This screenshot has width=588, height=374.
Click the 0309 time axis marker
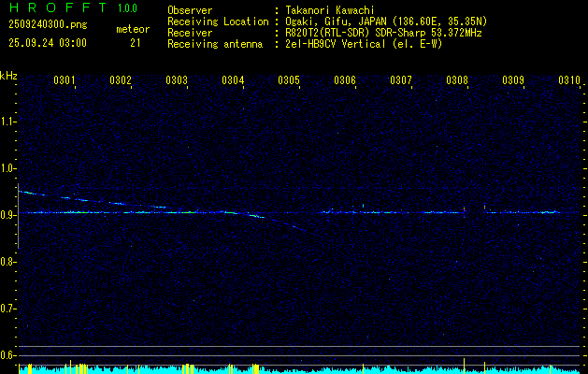(513, 80)
